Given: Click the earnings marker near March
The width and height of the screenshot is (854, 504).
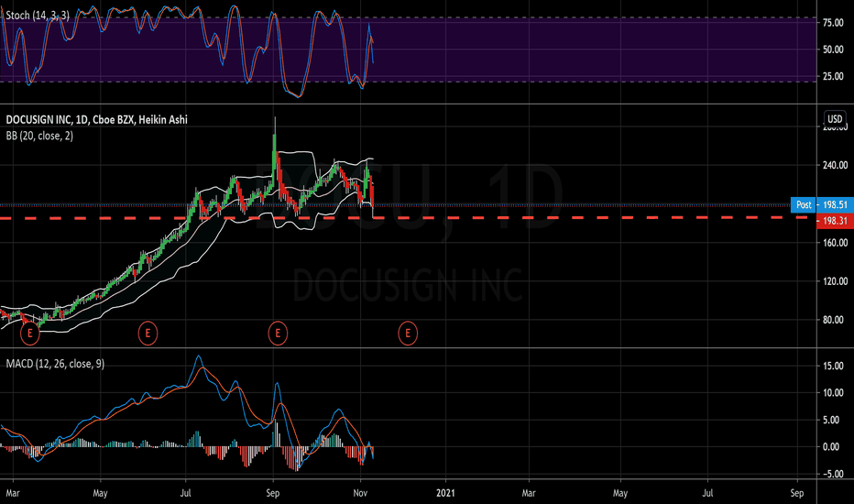Looking at the screenshot, I should (x=30, y=333).
